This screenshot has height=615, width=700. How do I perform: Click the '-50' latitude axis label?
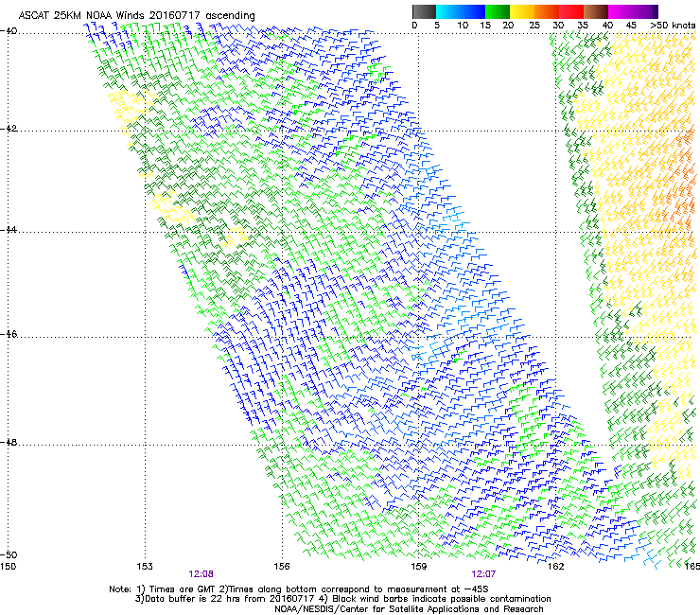[9, 554]
